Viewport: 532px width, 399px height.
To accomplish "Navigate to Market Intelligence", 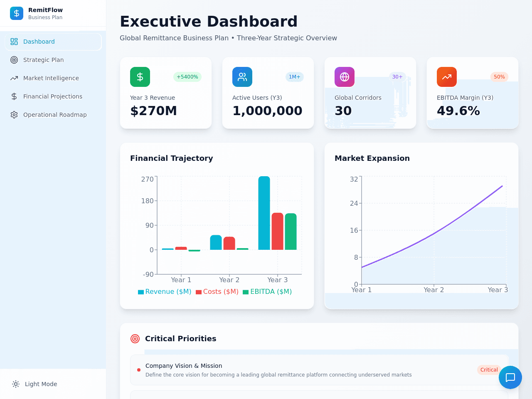I will (53, 78).
